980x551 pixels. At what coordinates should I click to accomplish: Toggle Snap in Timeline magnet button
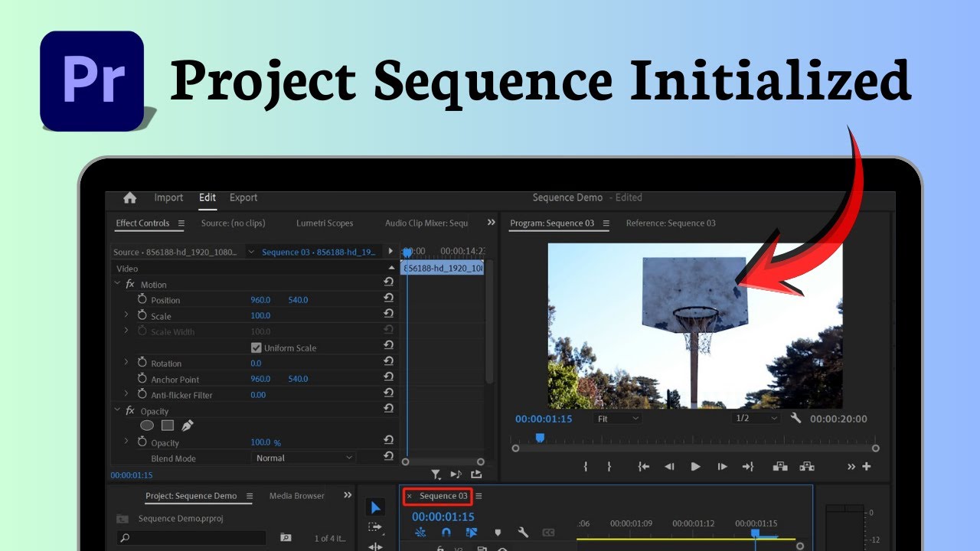click(x=446, y=533)
